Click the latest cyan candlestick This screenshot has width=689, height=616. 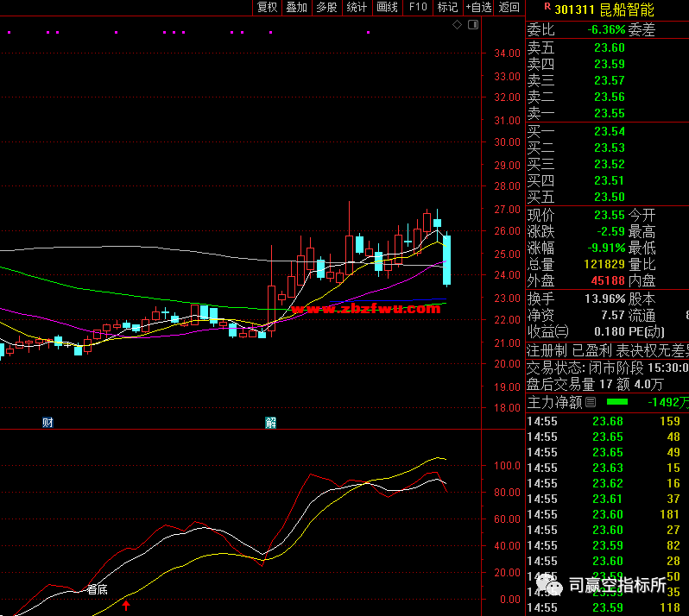pyautogui.click(x=447, y=260)
